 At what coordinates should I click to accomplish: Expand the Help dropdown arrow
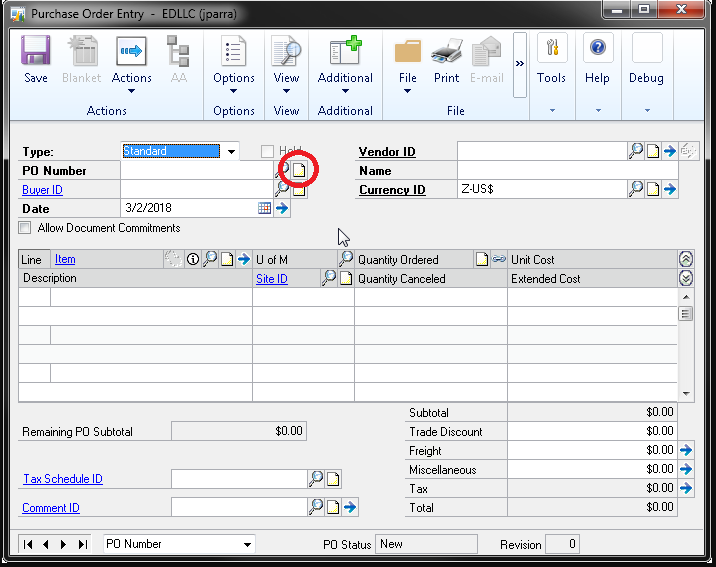[598, 110]
